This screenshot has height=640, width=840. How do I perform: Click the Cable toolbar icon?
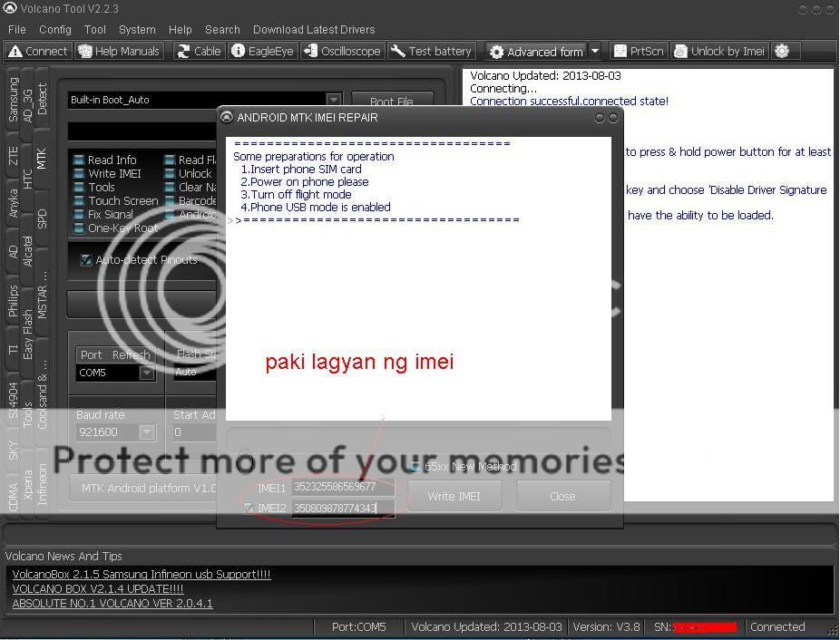coord(199,52)
